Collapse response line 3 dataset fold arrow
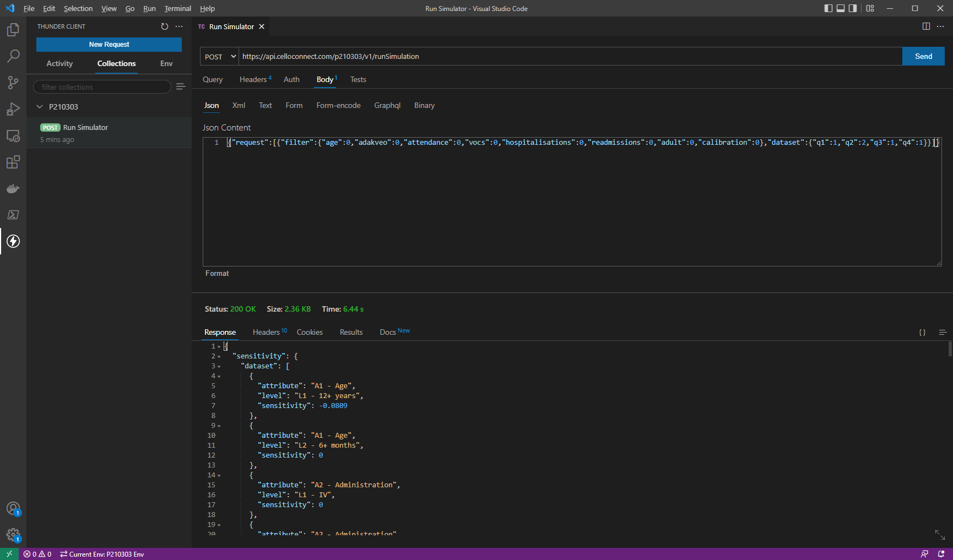This screenshot has height=560, width=953. pyautogui.click(x=219, y=367)
